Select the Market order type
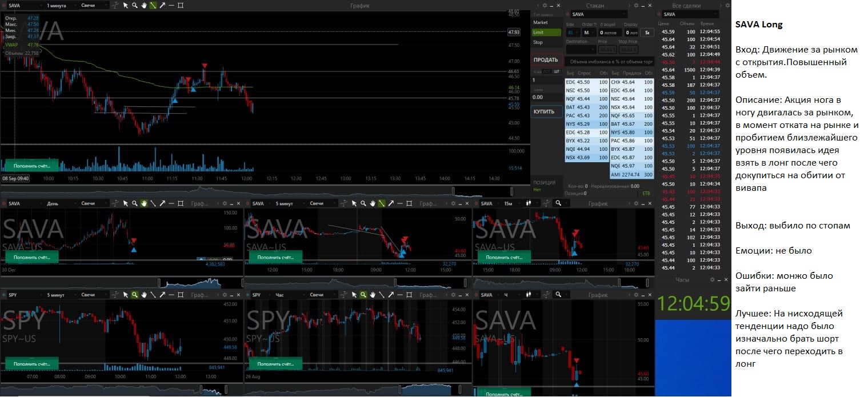 [547, 23]
